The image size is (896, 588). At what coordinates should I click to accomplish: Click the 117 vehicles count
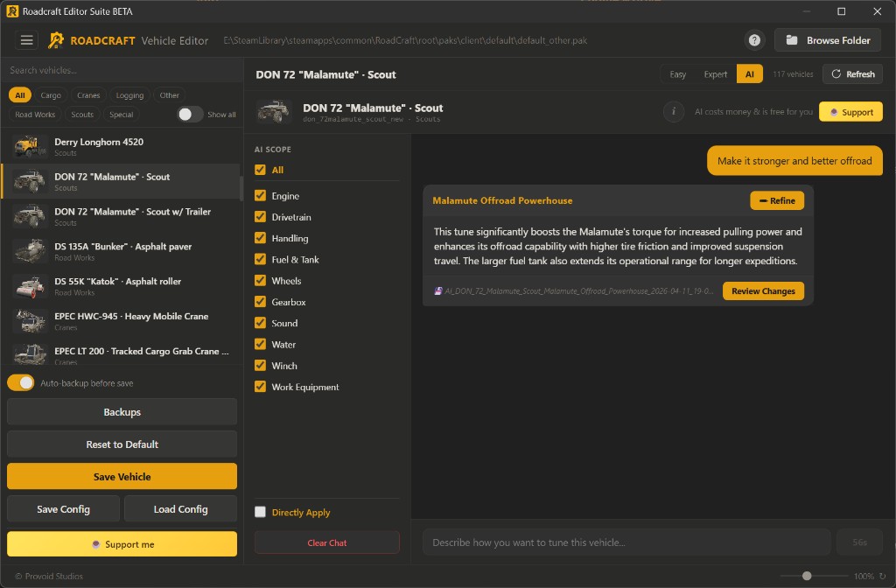point(793,74)
